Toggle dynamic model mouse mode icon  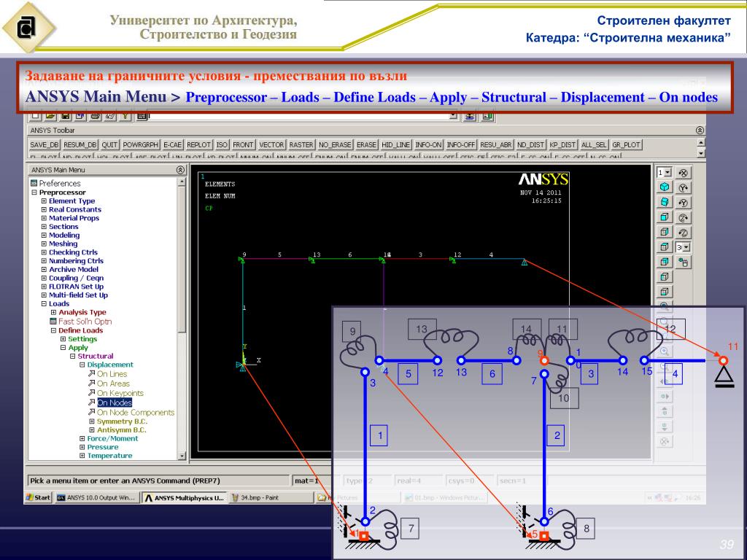click(x=683, y=262)
